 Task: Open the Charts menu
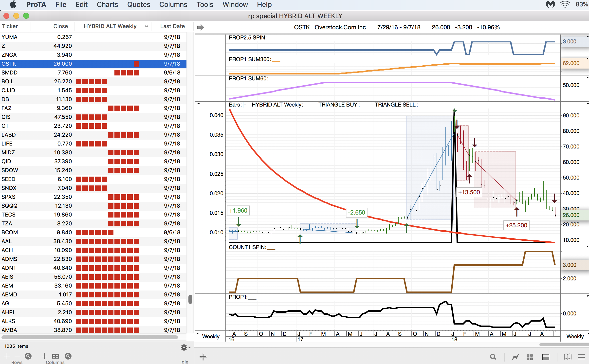click(x=107, y=4)
